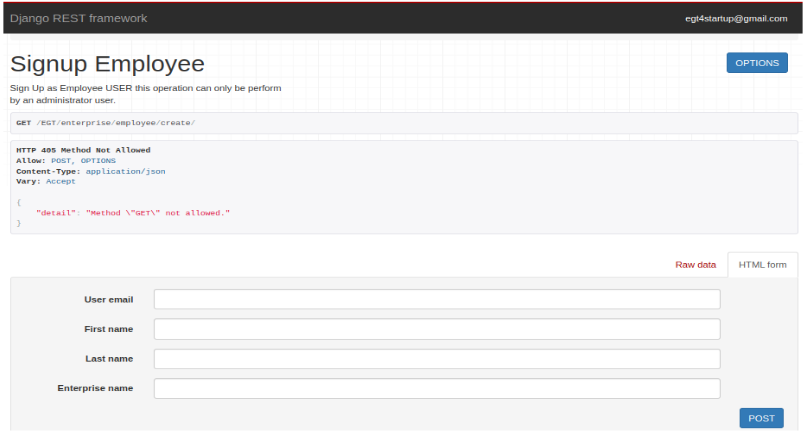Click the Enterprise name field label
This screenshot has height=439, width=807.
tap(95, 388)
